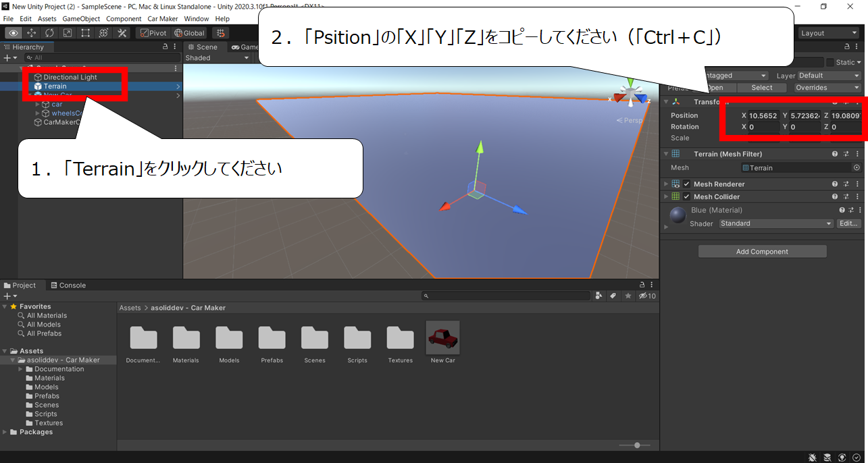868x463 pixels.
Task: Expand the car child object
Action: pos(38,105)
